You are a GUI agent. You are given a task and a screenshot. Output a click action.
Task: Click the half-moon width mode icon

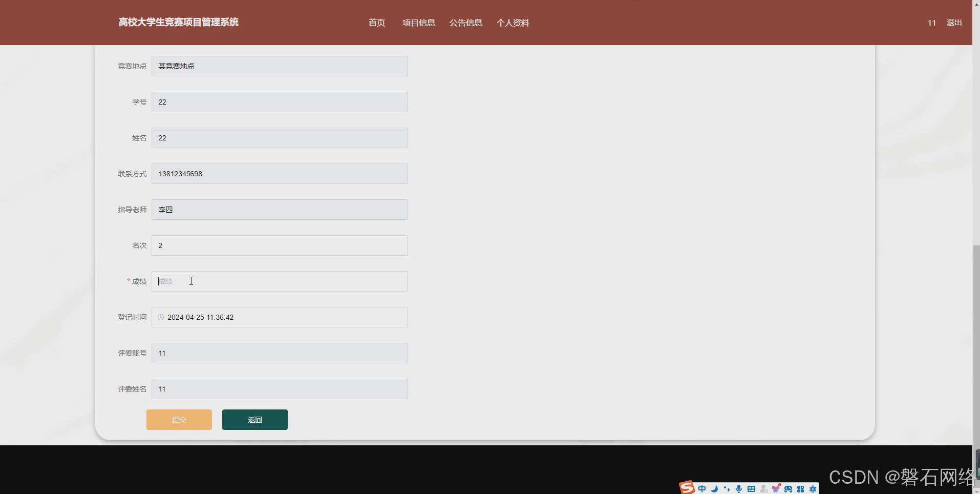(714, 489)
